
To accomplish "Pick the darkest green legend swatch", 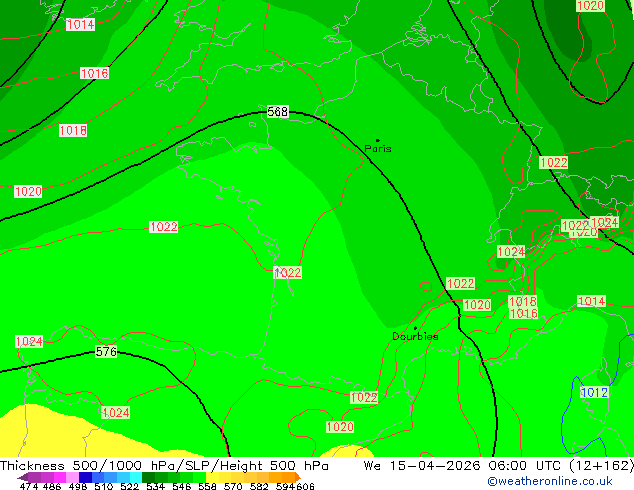I will coord(148,477).
